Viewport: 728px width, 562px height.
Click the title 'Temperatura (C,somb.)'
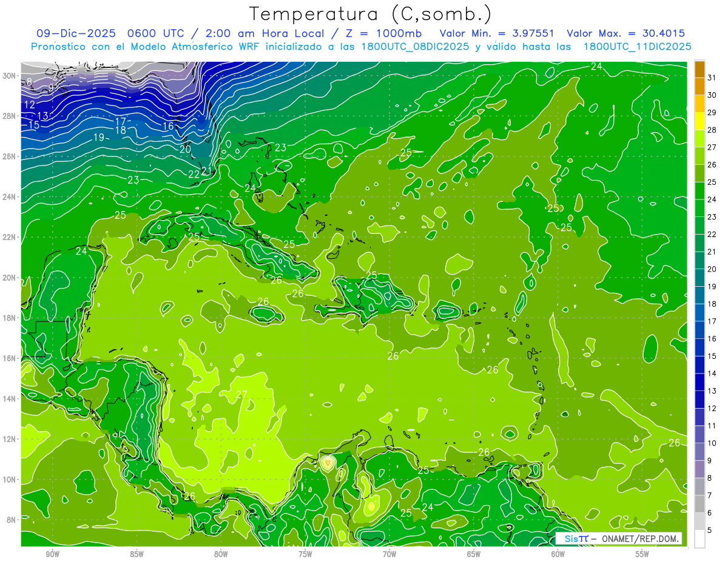(x=371, y=14)
